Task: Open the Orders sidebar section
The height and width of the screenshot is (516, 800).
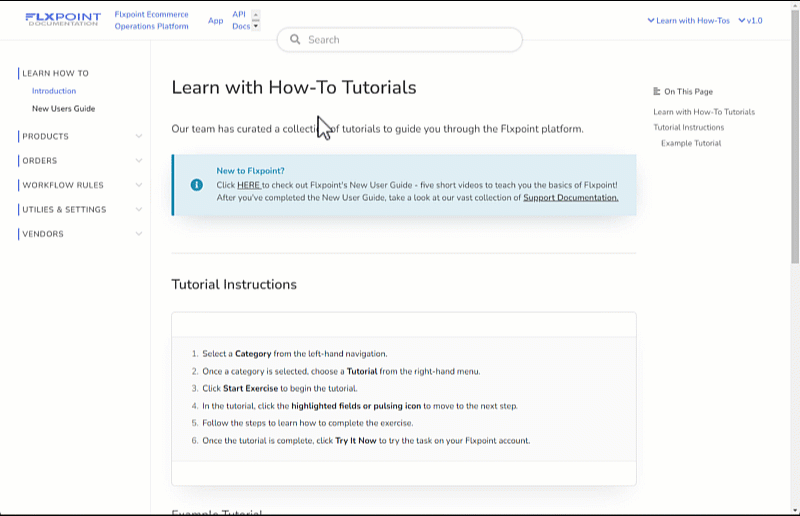Action: 40,160
